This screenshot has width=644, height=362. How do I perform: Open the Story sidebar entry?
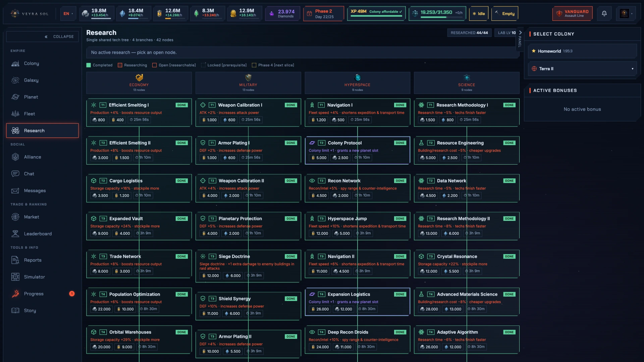point(43,311)
